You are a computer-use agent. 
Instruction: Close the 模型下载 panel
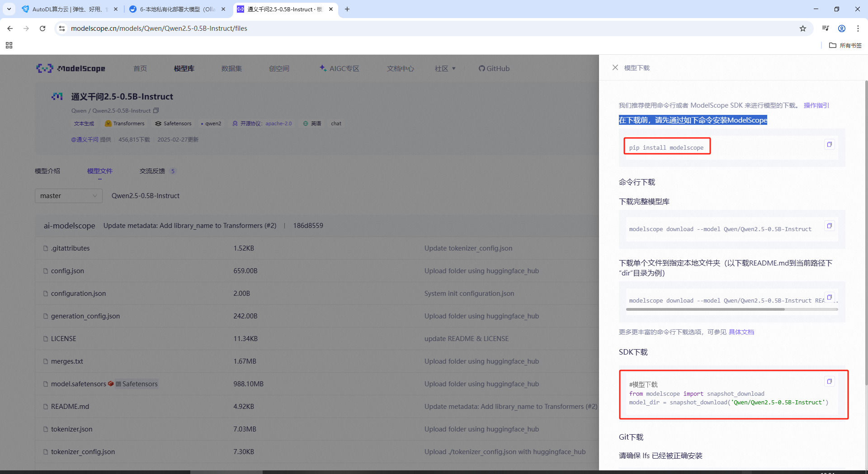615,67
